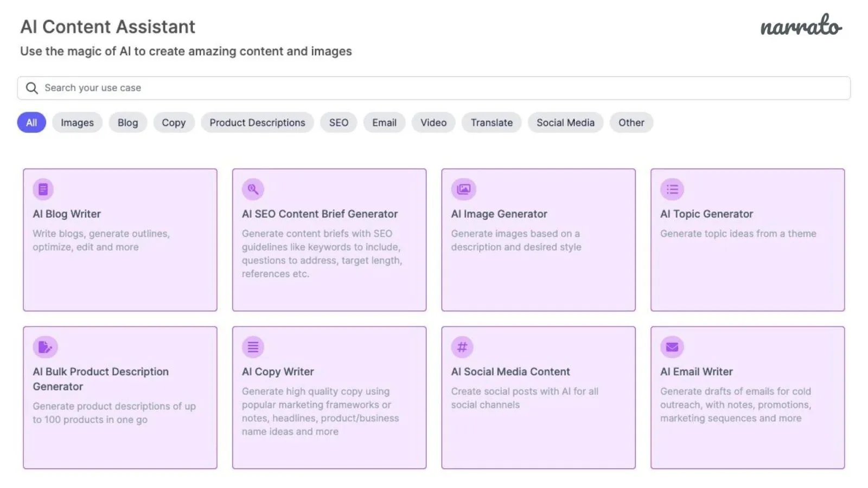Click the AI Copy Writer lines icon
Viewport: 868px width, 488px height.
click(253, 347)
